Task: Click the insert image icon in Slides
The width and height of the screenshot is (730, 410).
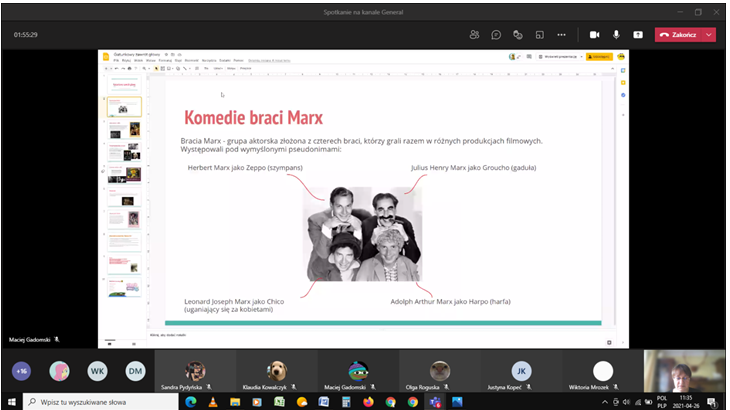Action: (169, 68)
